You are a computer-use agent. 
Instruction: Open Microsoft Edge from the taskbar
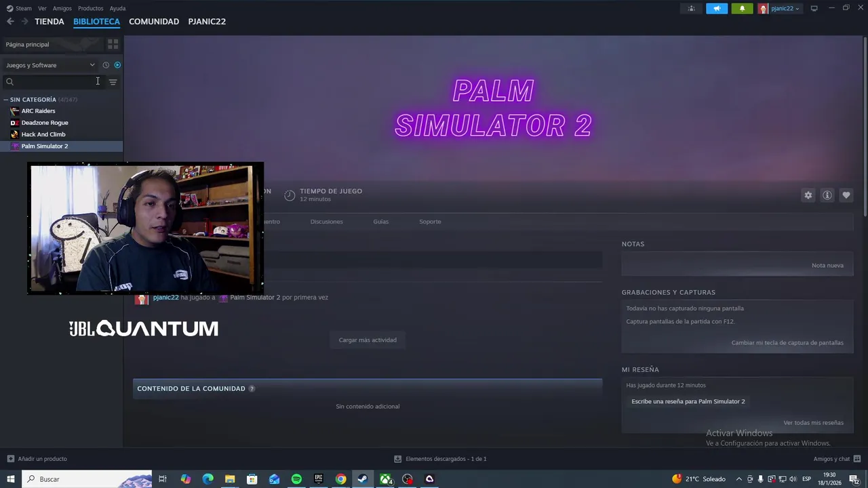pos(208,479)
